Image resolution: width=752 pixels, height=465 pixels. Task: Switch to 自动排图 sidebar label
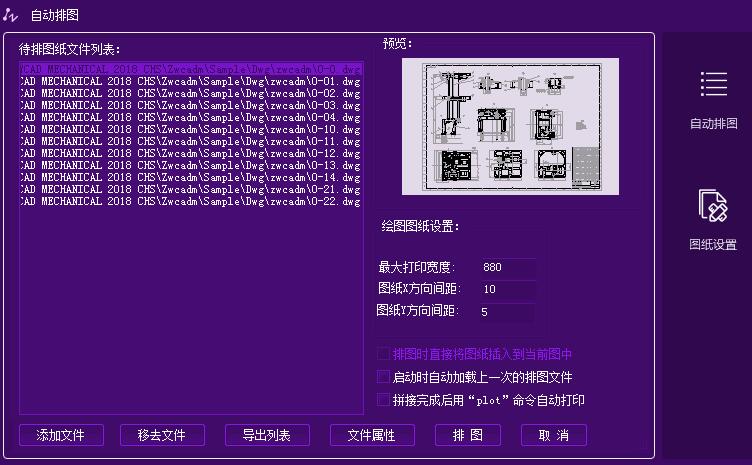coord(714,124)
